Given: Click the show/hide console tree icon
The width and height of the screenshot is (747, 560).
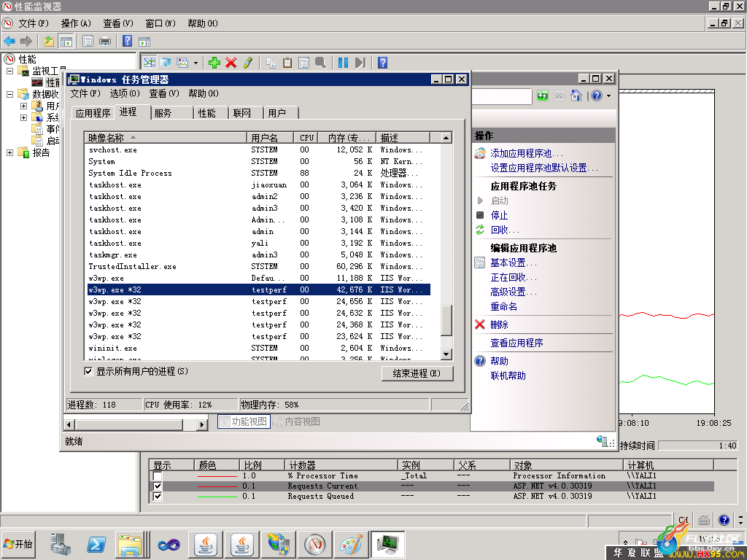Looking at the screenshot, I should pos(66,41).
